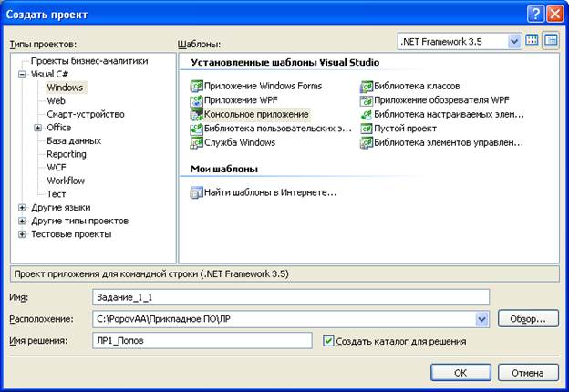569x392 pixels.
Task: Switch templates to small icons view
Action: (551, 41)
